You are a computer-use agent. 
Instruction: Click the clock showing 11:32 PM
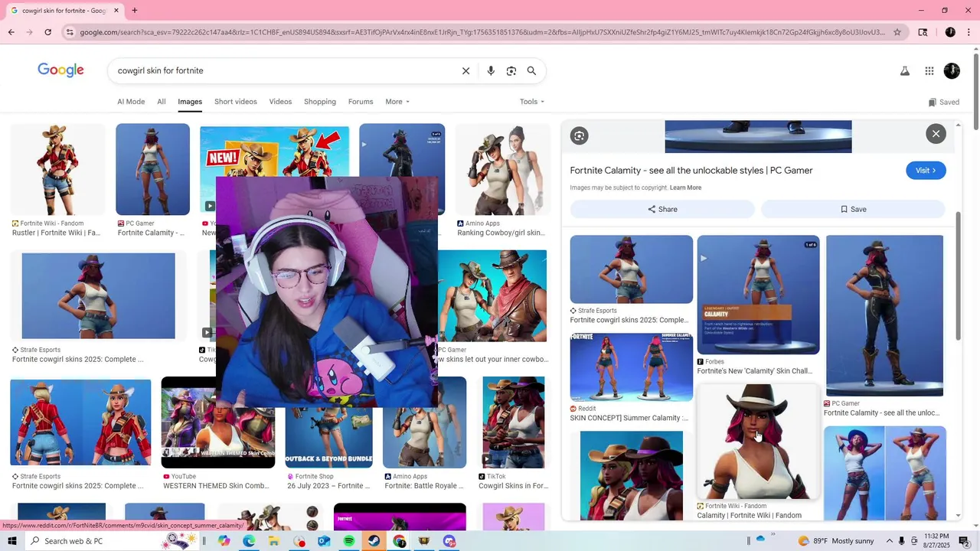[x=936, y=536]
